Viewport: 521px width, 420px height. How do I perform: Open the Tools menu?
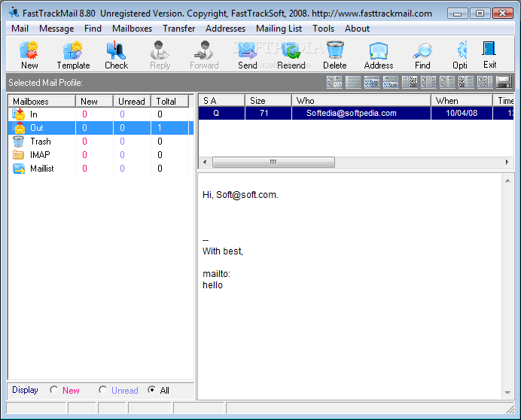[x=323, y=29]
